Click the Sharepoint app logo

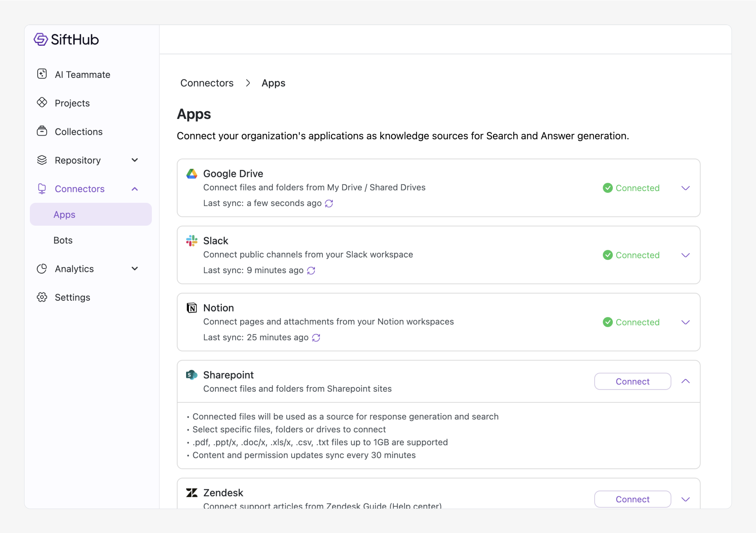pyautogui.click(x=192, y=375)
